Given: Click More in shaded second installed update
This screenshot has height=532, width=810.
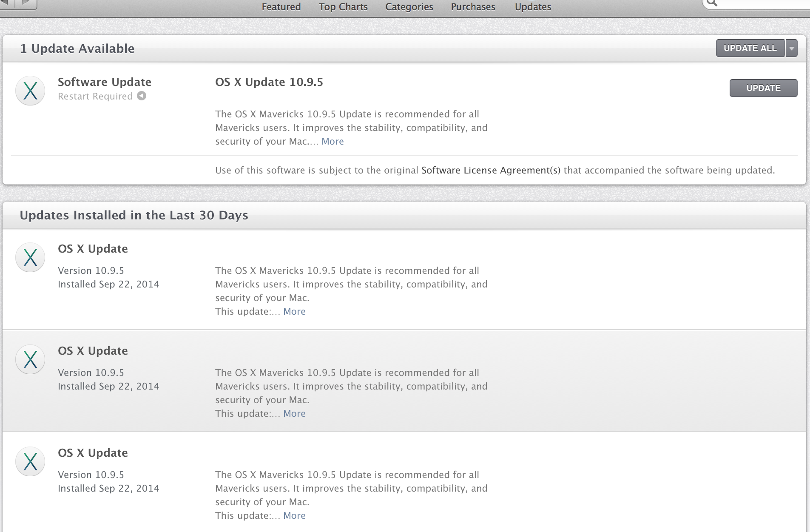Looking at the screenshot, I should click(294, 413).
